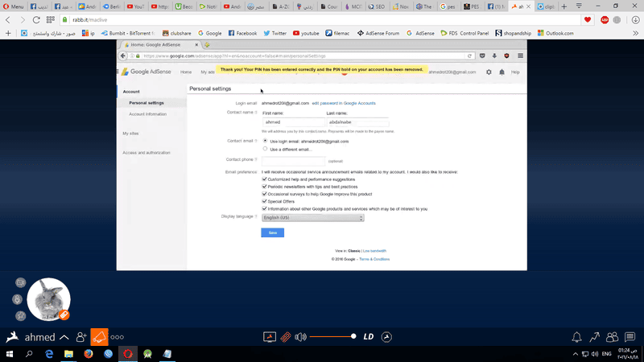Open the Rabbit chat message icon
Viewport: 644px width, 362px height.
click(x=630, y=337)
